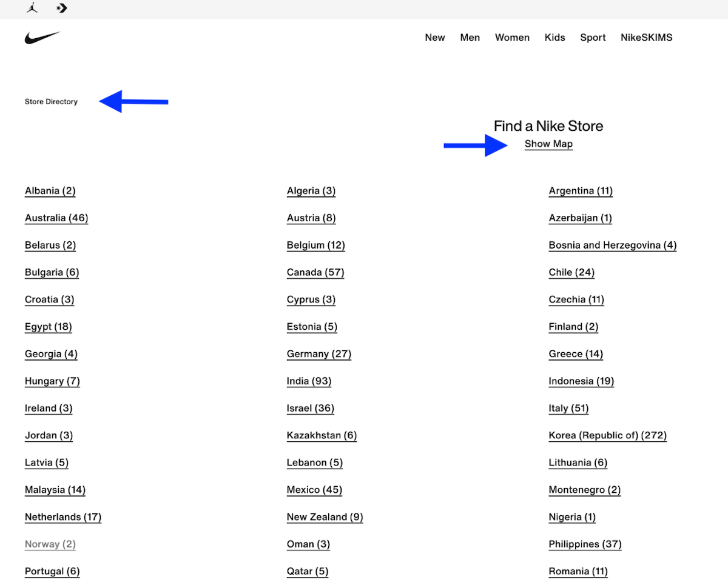View Philippines store listings

point(585,544)
